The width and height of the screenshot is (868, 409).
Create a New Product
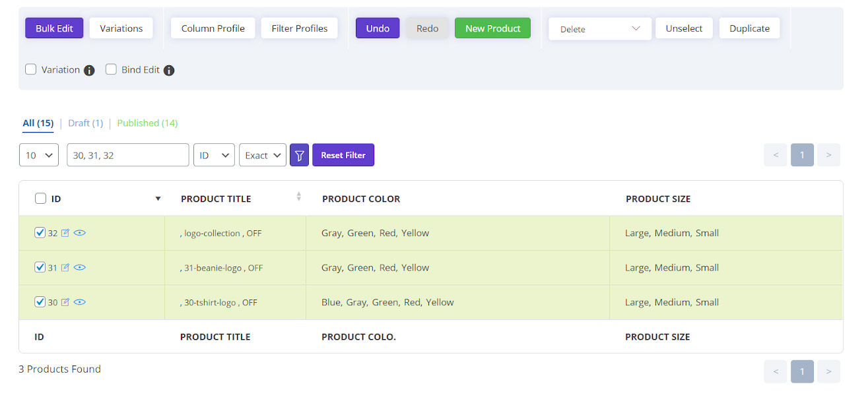(x=492, y=28)
